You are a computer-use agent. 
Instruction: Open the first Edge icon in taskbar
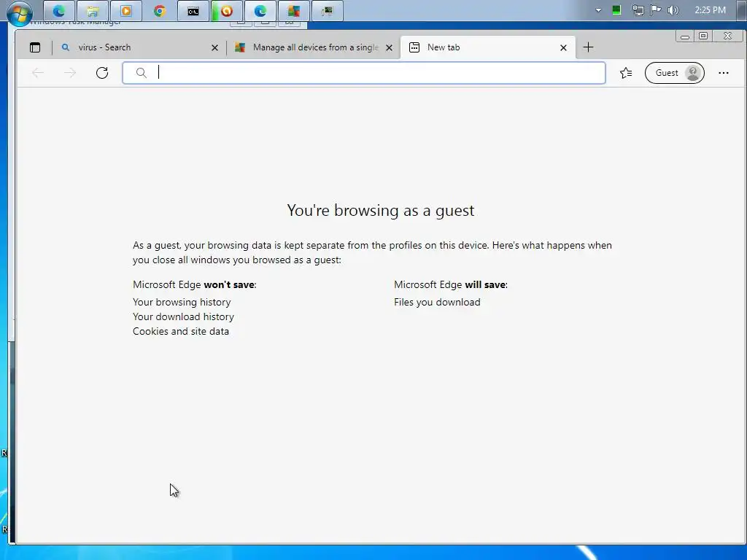point(59,10)
